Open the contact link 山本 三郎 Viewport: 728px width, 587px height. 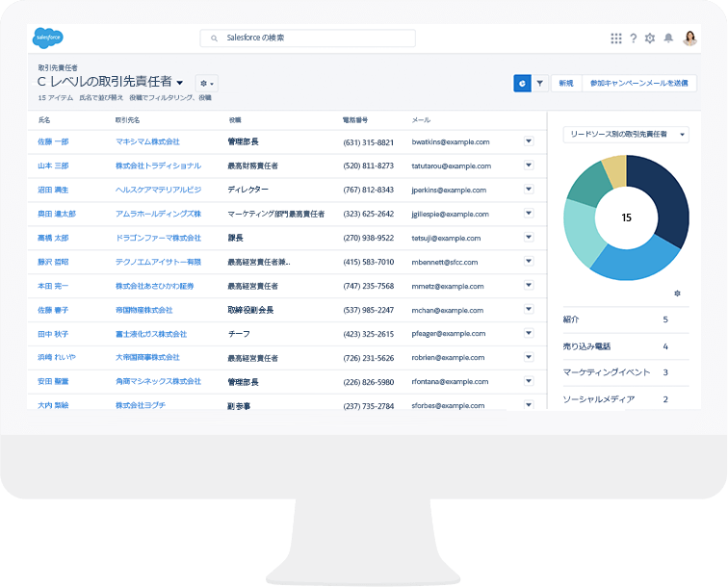tap(53, 166)
